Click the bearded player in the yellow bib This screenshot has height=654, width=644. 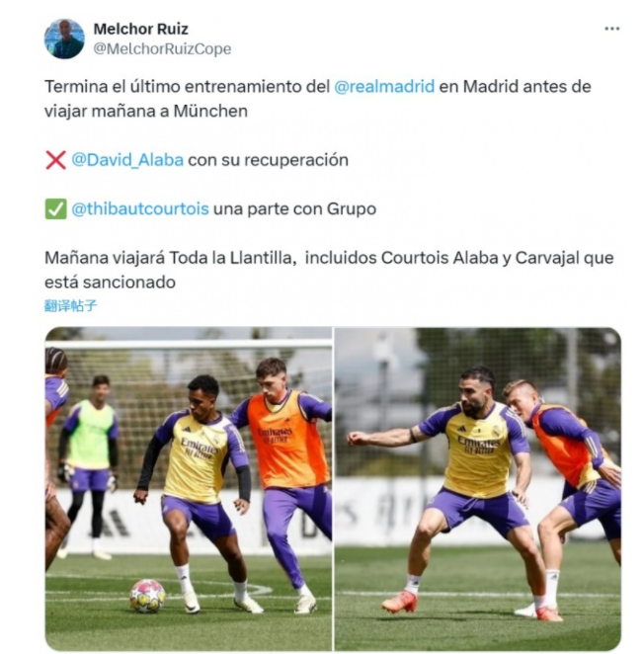click(459, 492)
